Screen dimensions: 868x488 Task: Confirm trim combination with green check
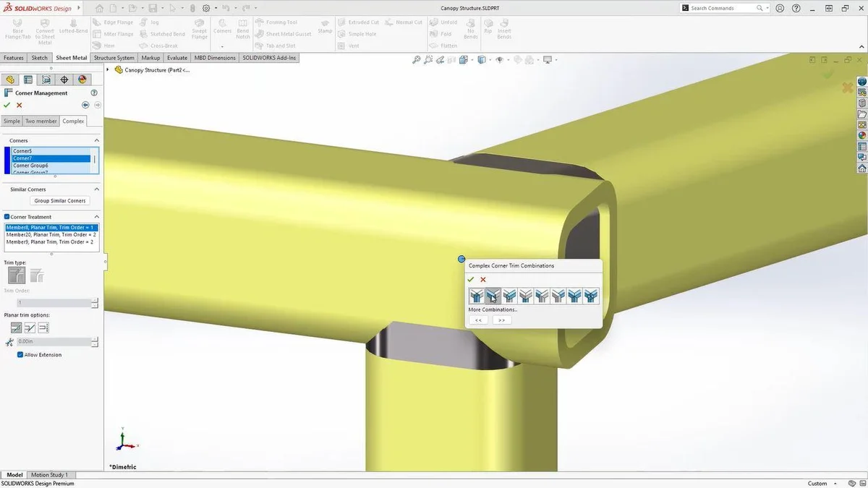click(x=471, y=280)
